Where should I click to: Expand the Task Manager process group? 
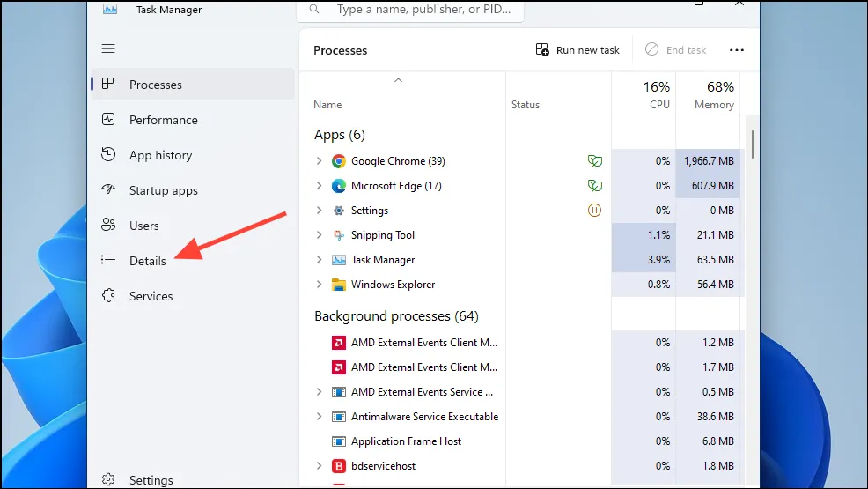coord(320,260)
